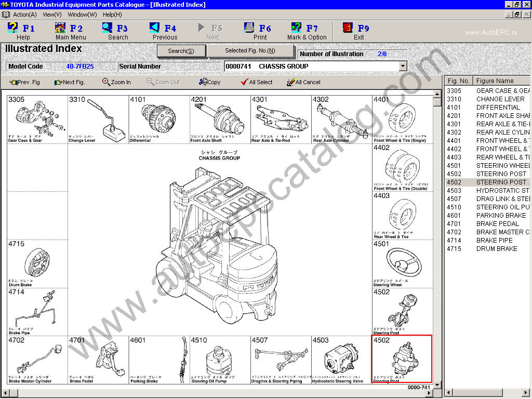Go to F2 Main Menu
The image size is (532, 399).
[x=70, y=31]
